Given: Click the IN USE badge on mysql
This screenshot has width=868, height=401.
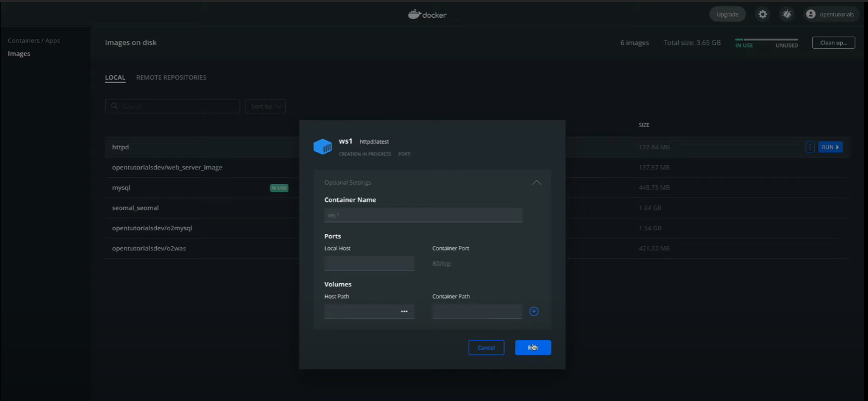Looking at the screenshot, I should 279,188.
